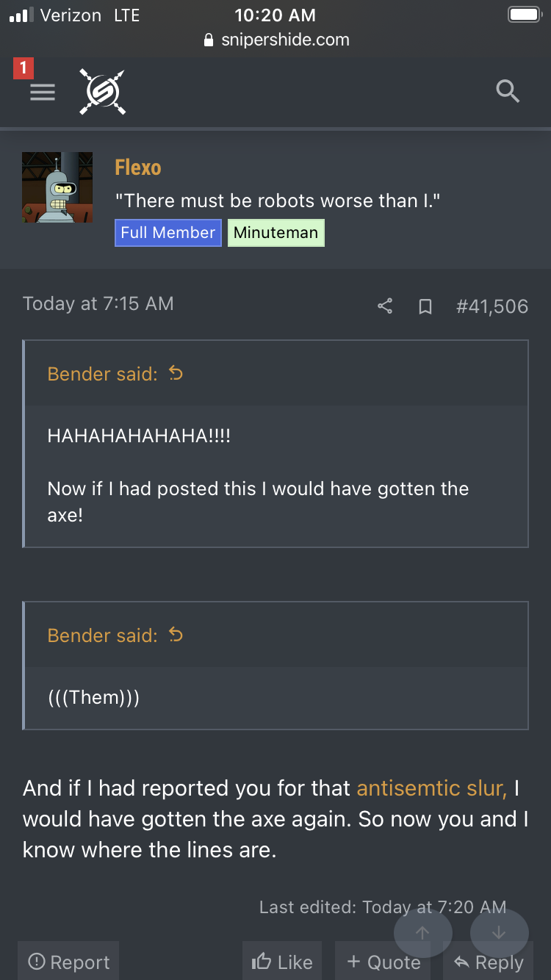Open the hamburger navigation menu
This screenshot has width=551, height=980.
point(43,92)
